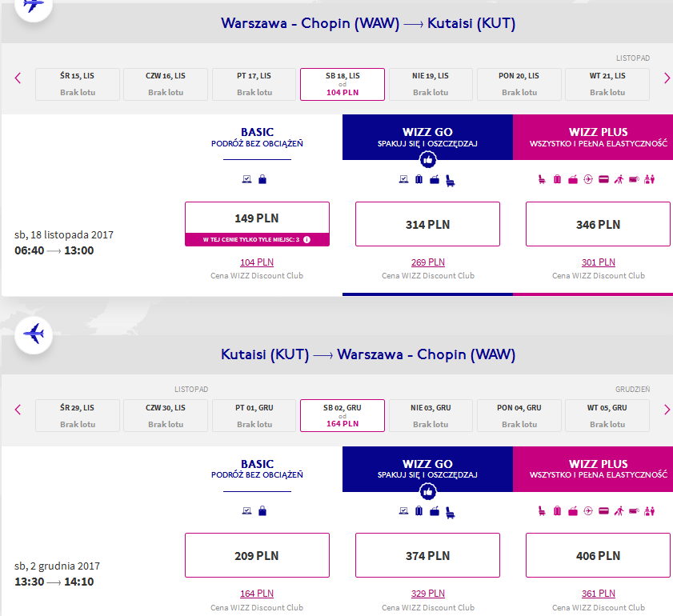This screenshot has height=616, width=673.
Task: Select CZW 30, LIS return date
Action: [x=165, y=416]
